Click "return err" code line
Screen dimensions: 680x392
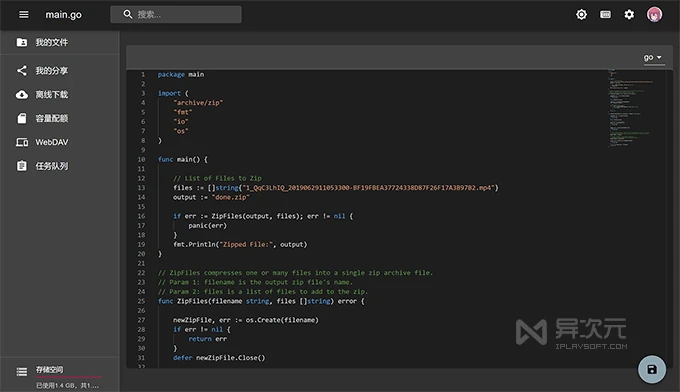tap(207, 339)
